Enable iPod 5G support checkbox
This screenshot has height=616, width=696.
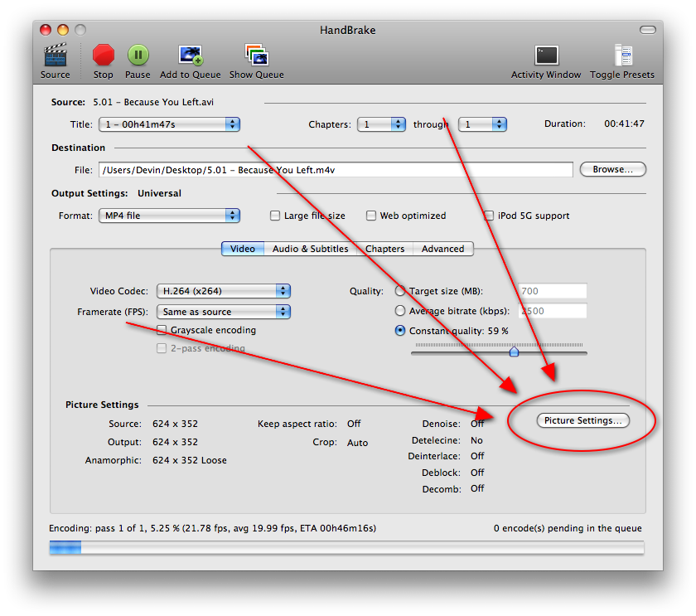489,216
